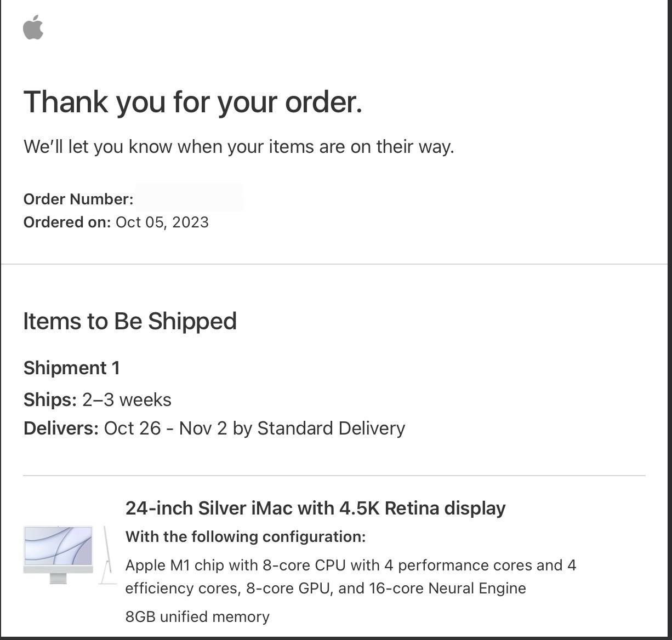This screenshot has width=672, height=640.
Task: Click the blank order number field
Action: coord(189,198)
